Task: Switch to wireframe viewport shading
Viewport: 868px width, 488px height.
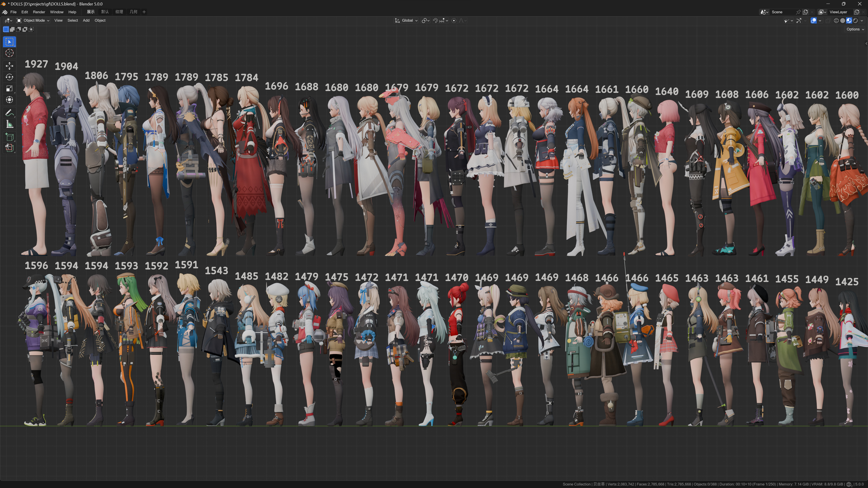Action: (x=836, y=21)
